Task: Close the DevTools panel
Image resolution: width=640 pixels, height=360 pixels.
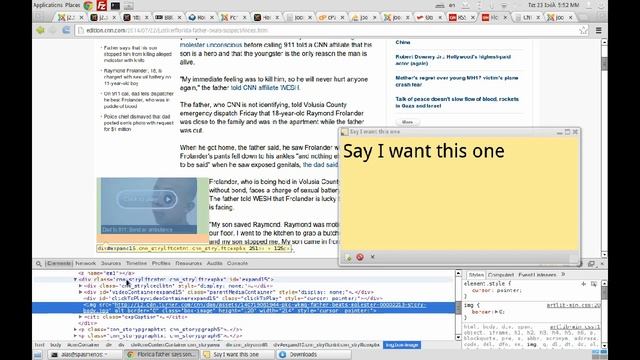Action: point(602,264)
